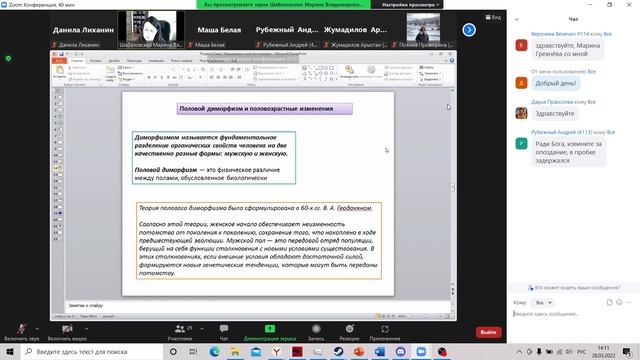Focus the chat message input field

click(571, 314)
